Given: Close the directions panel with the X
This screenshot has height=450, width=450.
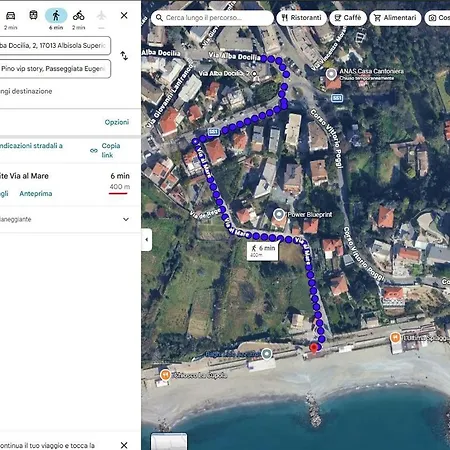Looking at the screenshot, I should tap(124, 15).
